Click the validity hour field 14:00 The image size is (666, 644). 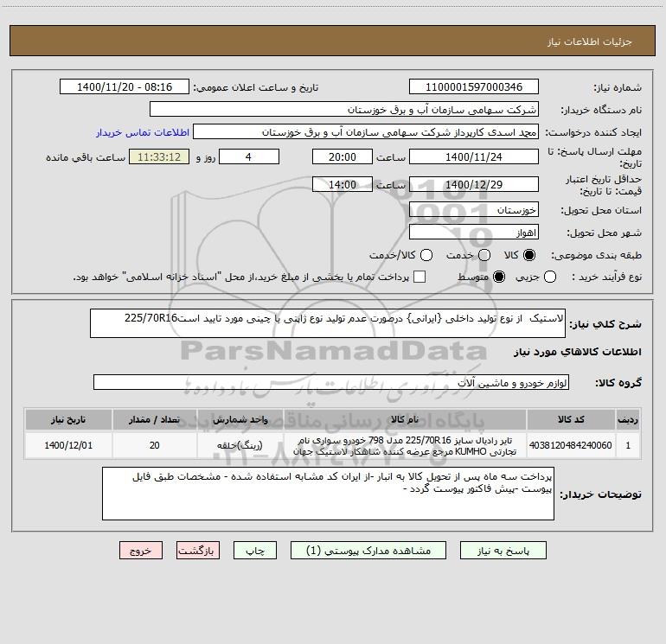point(343,185)
